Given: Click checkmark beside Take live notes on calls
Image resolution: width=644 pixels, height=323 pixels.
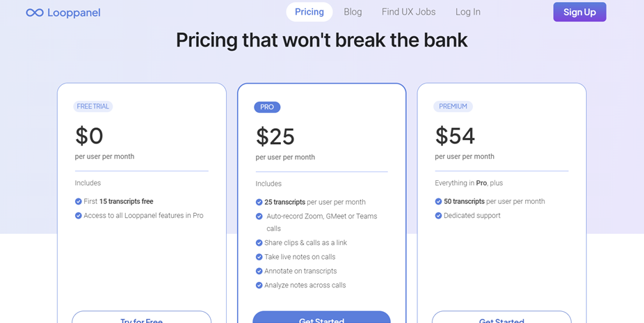Looking at the screenshot, I should coord(259,257).
